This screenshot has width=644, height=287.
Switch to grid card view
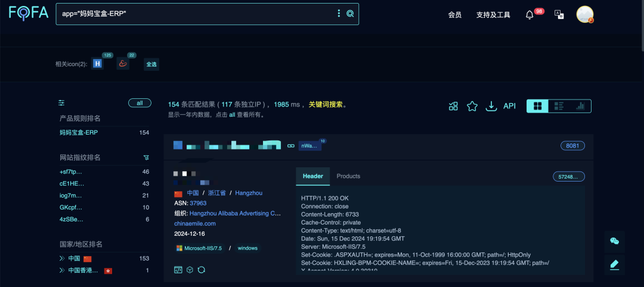coord(537,106)
